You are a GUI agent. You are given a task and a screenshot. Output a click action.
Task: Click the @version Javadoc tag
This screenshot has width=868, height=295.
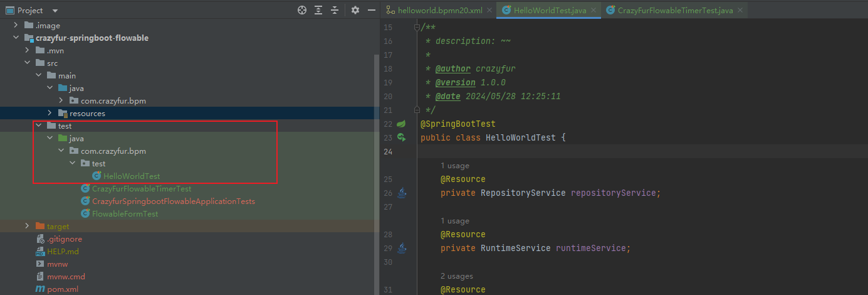[456, 82]
